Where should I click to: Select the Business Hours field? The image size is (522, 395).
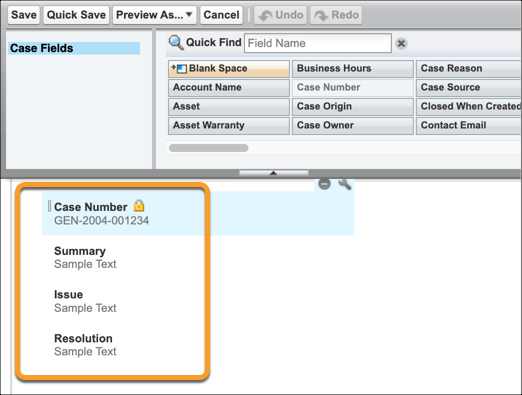353,69
